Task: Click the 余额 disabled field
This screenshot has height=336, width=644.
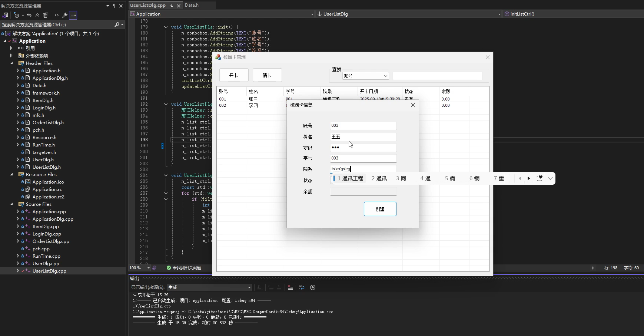Action: tap(363, 192)
